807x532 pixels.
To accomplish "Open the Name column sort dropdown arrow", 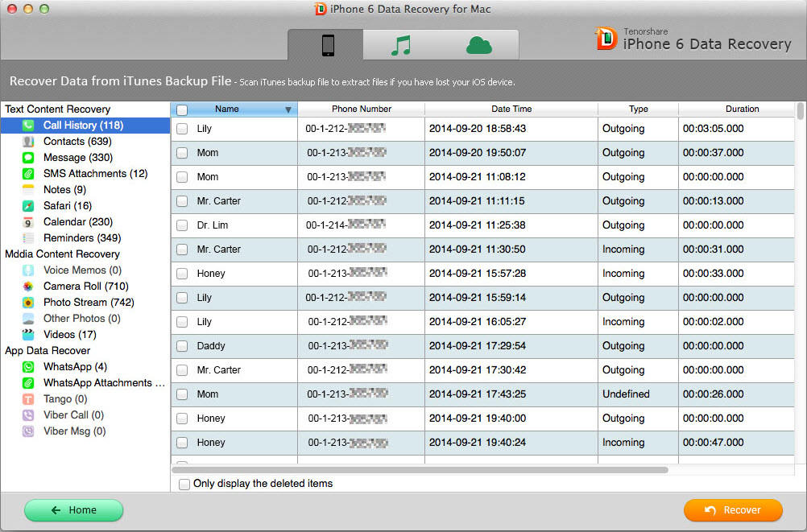I will (288, 109).
